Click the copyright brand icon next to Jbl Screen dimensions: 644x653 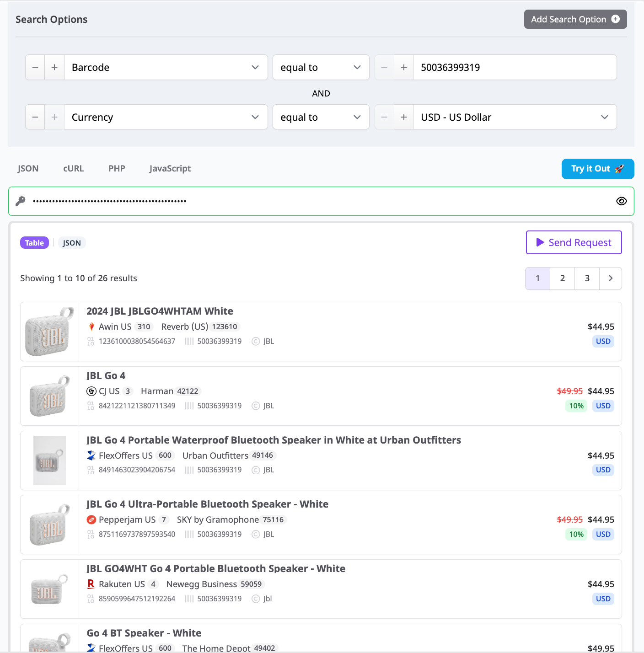pos(256,599)
